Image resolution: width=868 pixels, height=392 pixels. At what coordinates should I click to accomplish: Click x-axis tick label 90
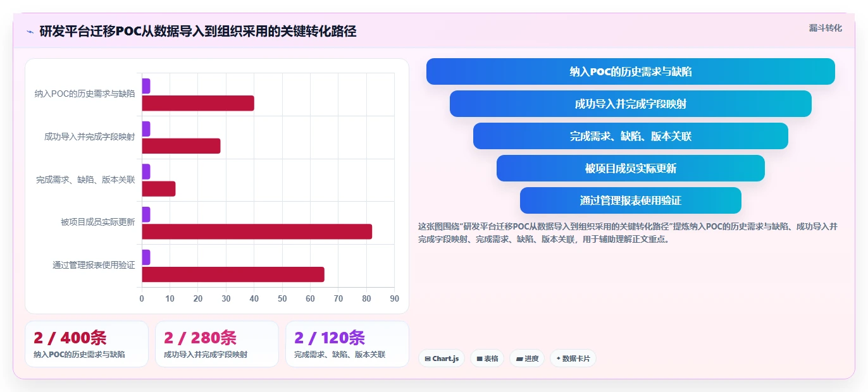394,298
